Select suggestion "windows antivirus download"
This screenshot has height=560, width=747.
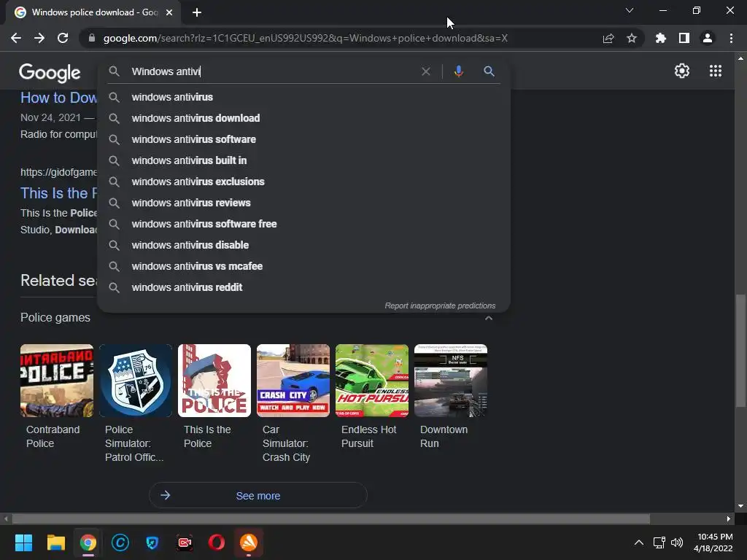303,118
